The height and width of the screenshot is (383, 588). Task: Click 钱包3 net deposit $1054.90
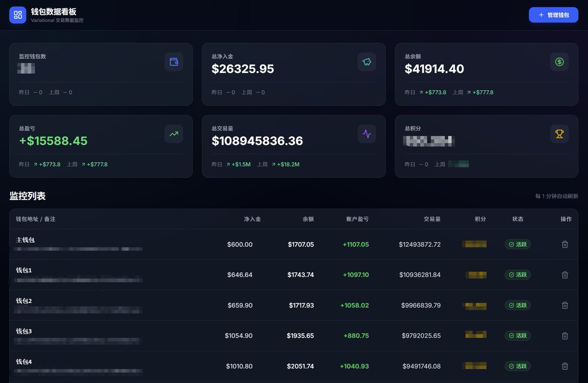(x=239, y=335)
